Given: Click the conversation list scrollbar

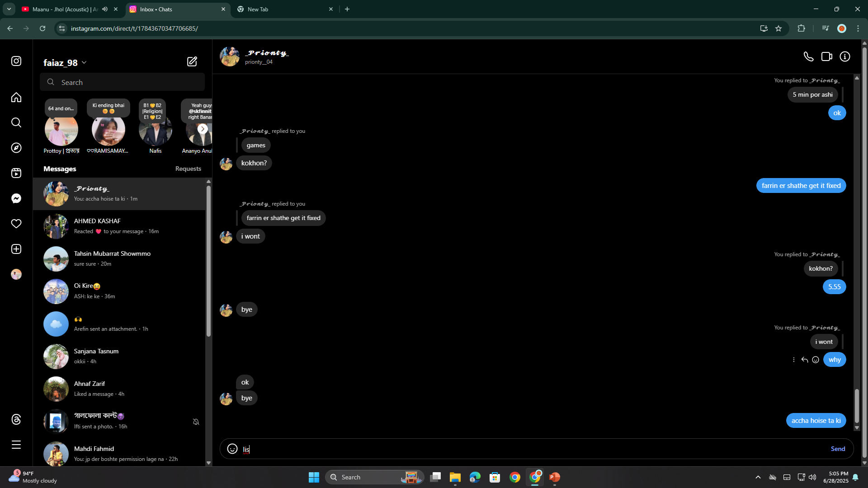Looking at the screenshot, I should [x=208, y=261].
